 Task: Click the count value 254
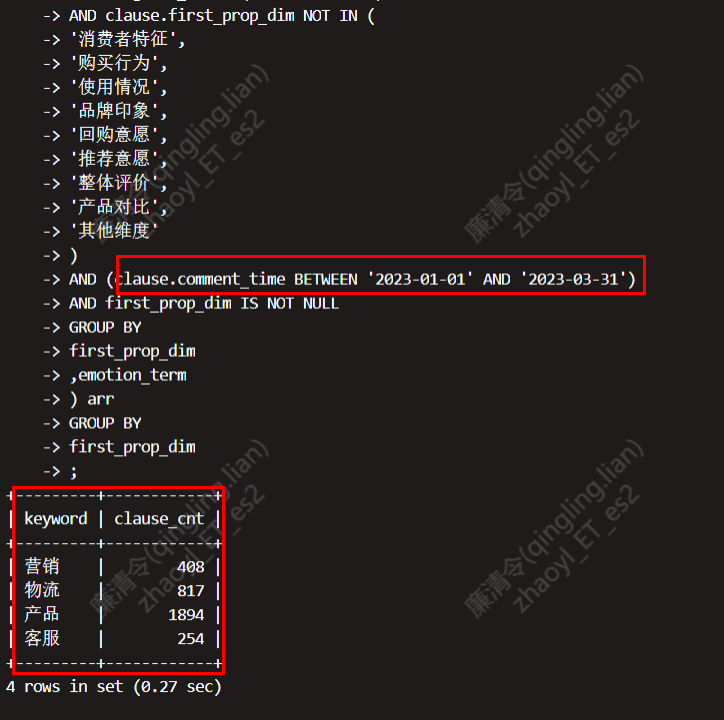(x=191, y=639)
